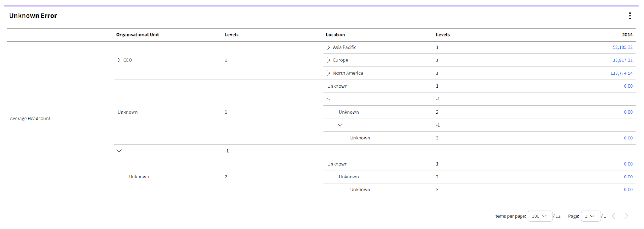
Task: Open the three-dot options menu
Action: [x=630, y=16]
